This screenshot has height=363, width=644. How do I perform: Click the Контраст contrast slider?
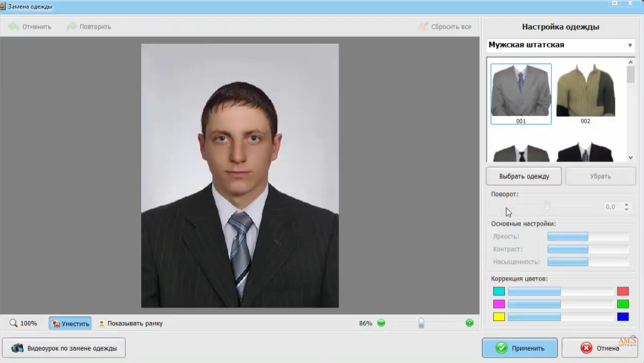[588, 249]
